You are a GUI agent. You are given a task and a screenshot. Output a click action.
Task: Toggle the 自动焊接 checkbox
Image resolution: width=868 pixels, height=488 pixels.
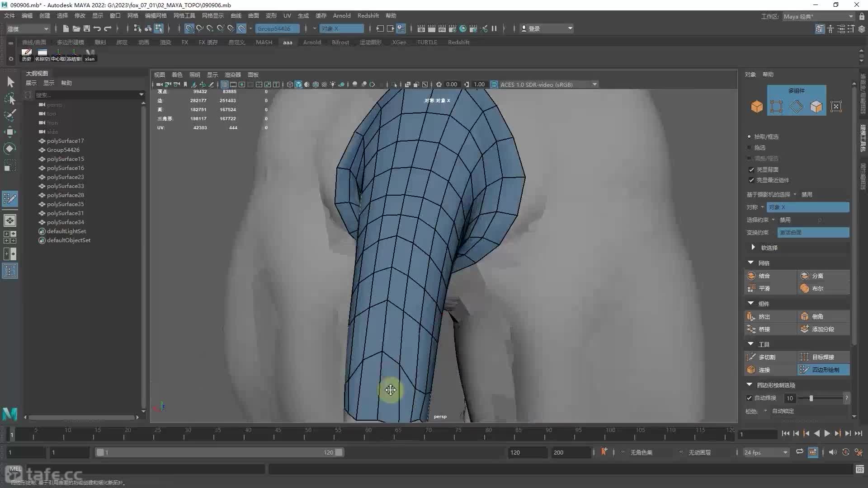tap(749, 398)
